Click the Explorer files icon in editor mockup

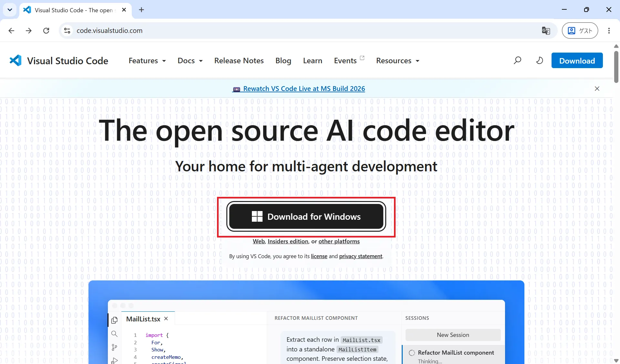[114, 320]
